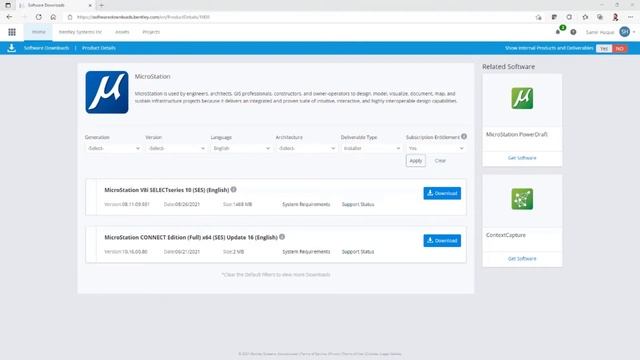The image size is (640, 360).
Task: Expand the Generation dropdown
Action: (x=113, y=148)
